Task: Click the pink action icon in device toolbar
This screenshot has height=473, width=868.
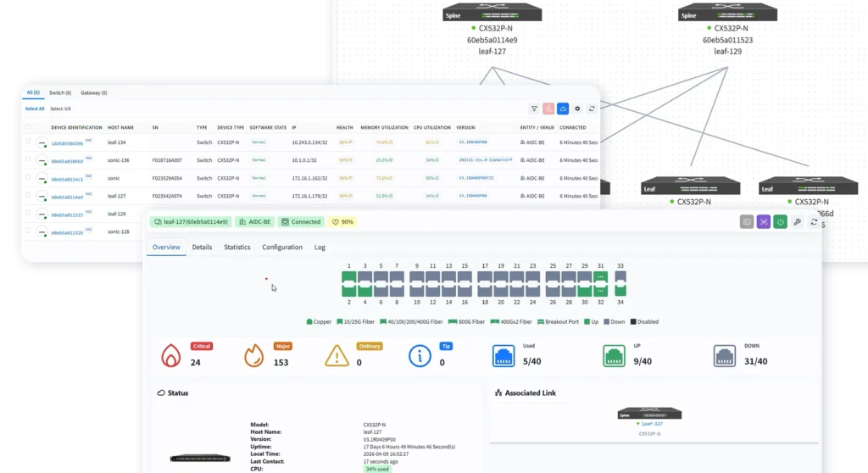Action: coord(548,109)
